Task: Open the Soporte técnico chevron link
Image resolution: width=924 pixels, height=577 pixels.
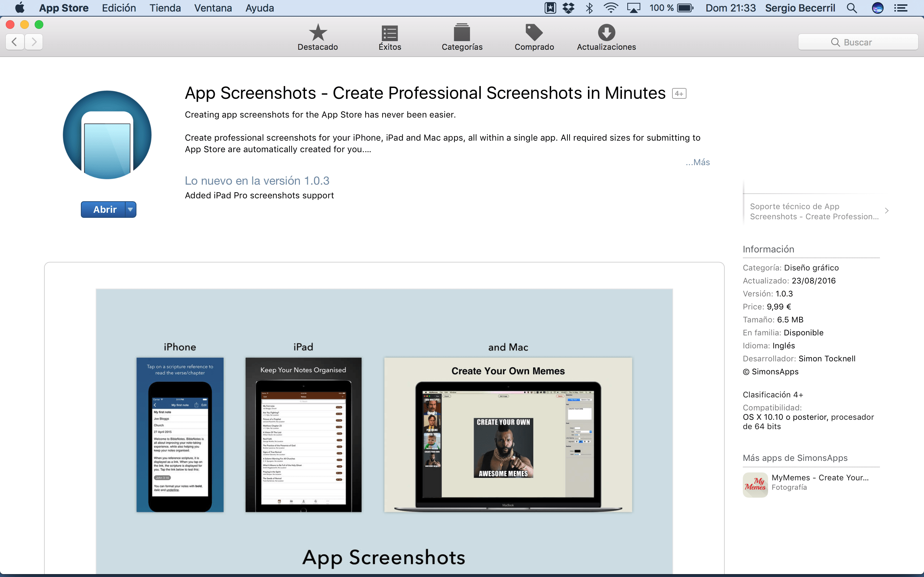Action: (x=886, y=211)
